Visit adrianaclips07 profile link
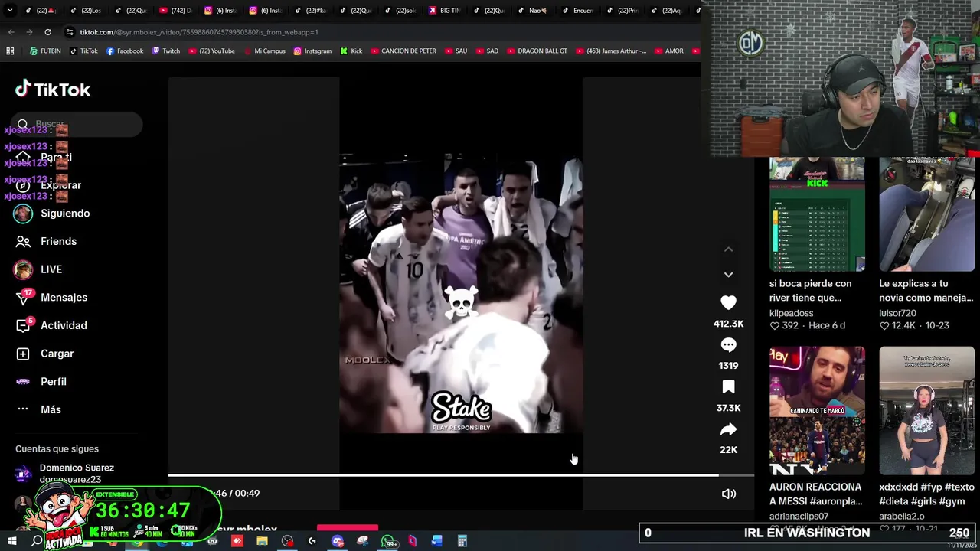Viewport: 980px width, 551px height. click(x=799, y=517)
